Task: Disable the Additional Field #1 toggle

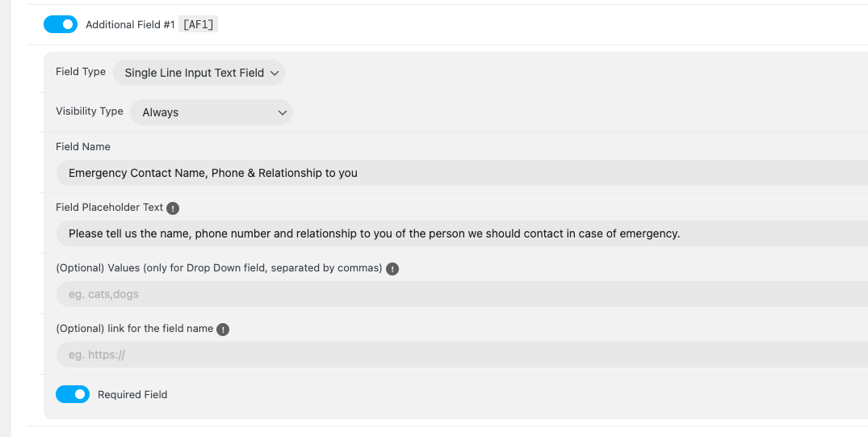Action: [61, 24]
